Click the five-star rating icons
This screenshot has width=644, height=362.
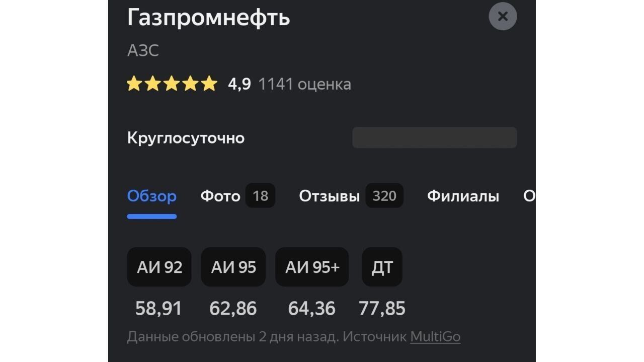tap(172, 84)
